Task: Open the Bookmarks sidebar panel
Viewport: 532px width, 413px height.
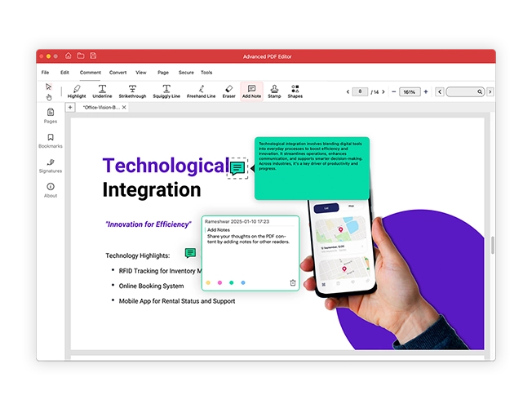Action: [51, 141]
